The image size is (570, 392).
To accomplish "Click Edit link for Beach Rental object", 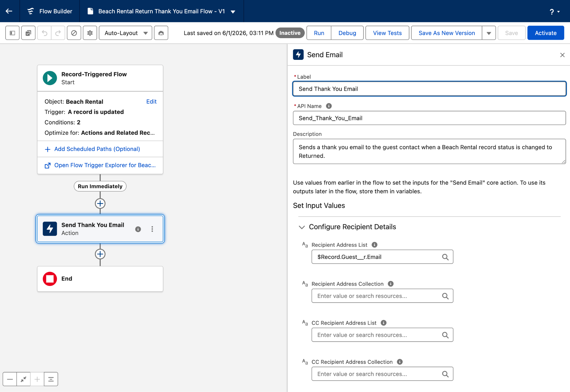I will coord(151,101).
